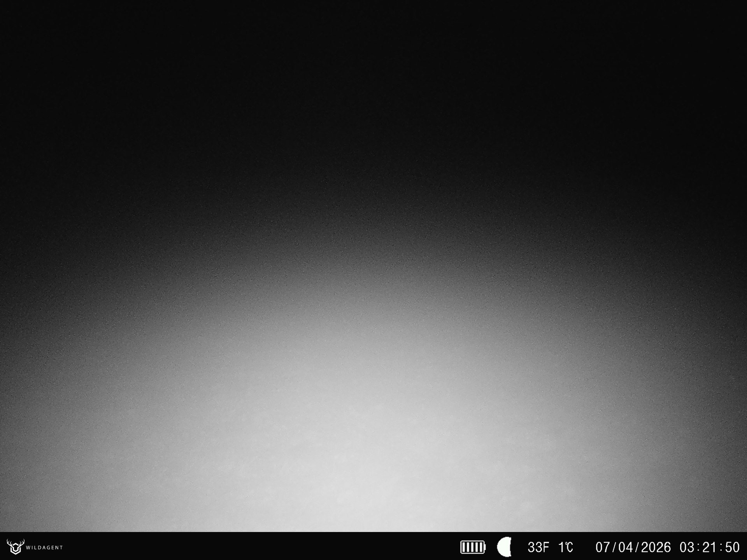Click the 1℃ Celsius temperature reading

tap(566, 547)
